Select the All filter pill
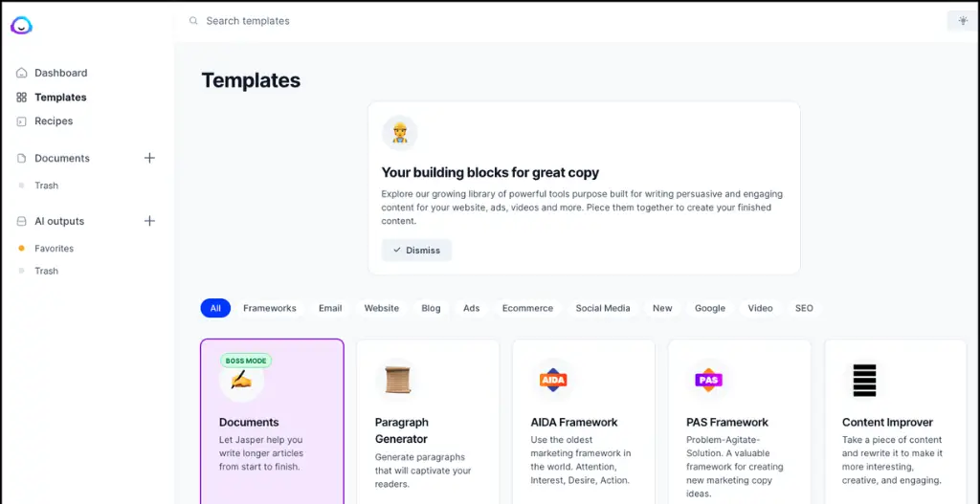Screen dimensions: 980x504 point(215,308)
